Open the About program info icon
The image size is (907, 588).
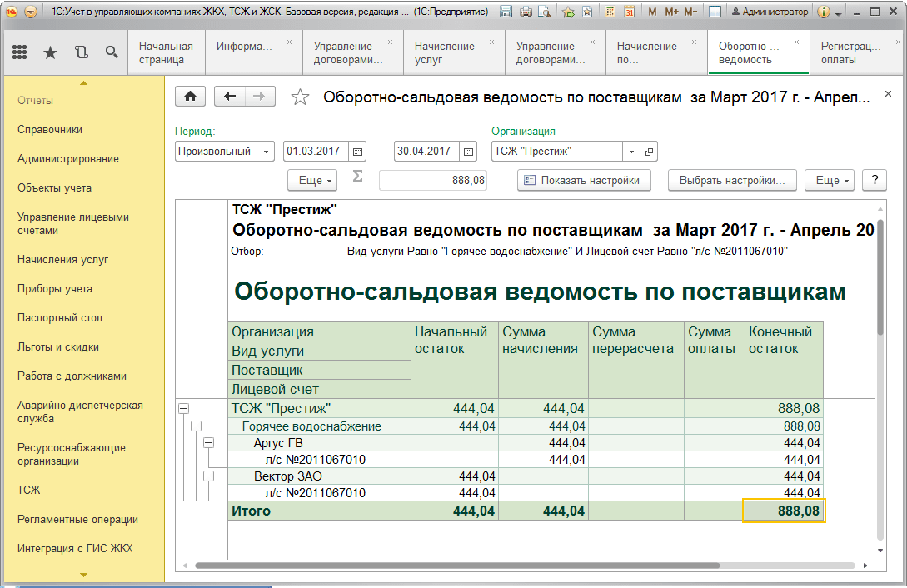tap(824, 12)
